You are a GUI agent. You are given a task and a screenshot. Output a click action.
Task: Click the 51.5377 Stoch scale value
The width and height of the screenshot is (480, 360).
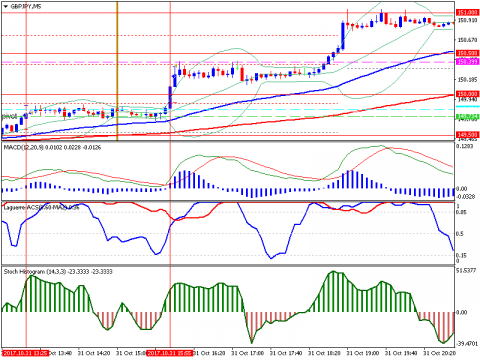click(x=466, y=271)
